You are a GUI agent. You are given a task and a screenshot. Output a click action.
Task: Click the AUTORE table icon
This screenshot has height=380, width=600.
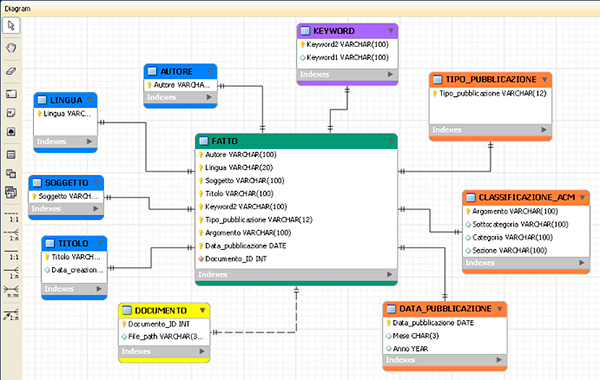click(152, 71)
